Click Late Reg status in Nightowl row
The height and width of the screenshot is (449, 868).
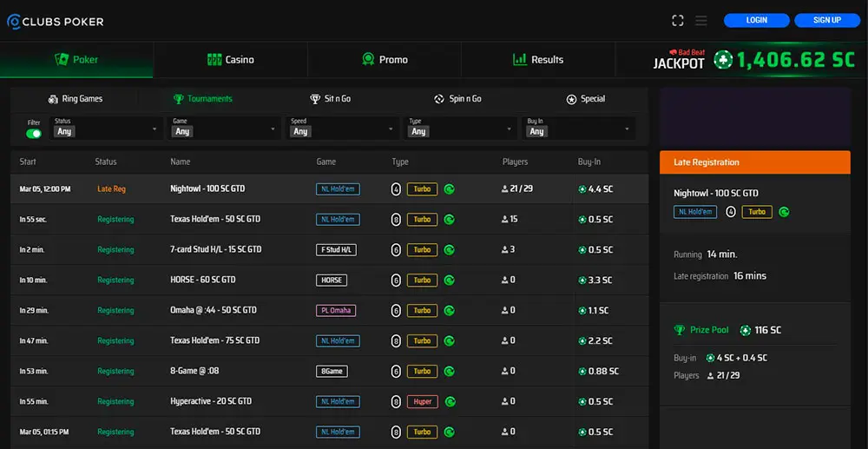[x=111, y=188]
